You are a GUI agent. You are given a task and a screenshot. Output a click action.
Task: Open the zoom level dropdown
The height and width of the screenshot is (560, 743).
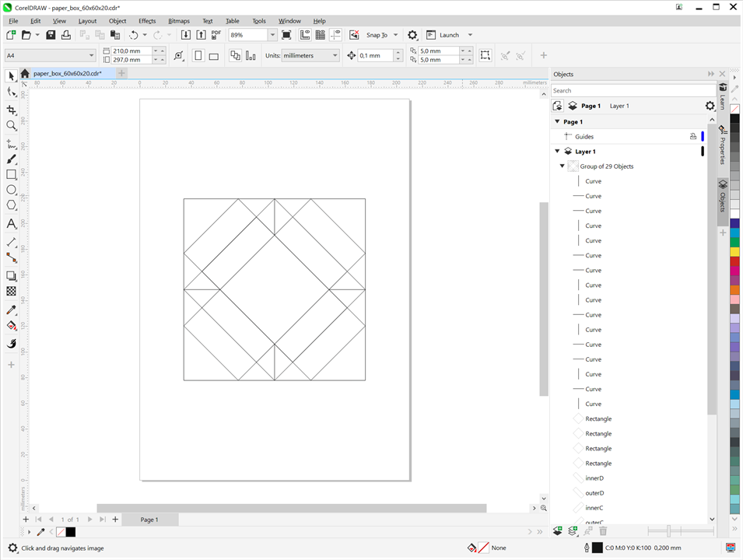tap(272, 35)
